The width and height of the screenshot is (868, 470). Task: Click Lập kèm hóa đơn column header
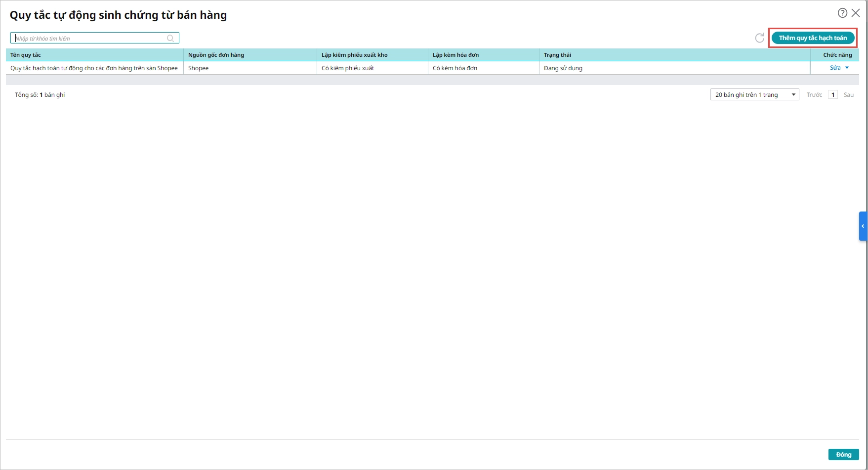click(484, 55)
